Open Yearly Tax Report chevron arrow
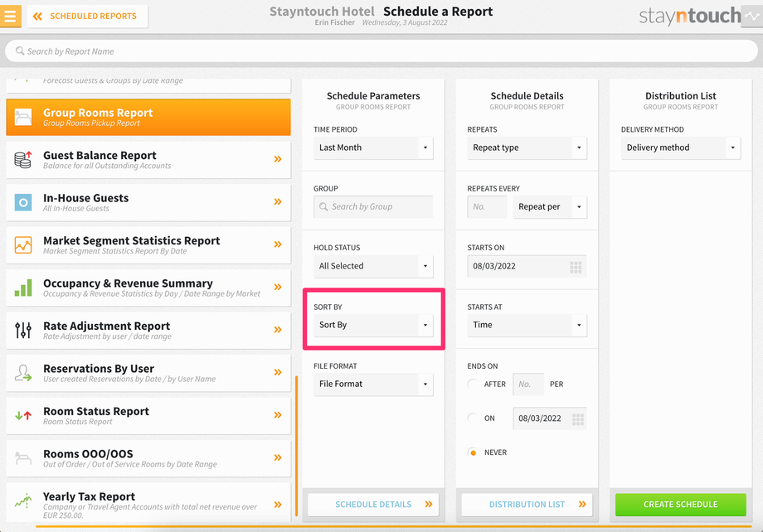The image size is (763, 532). point(278,505)
